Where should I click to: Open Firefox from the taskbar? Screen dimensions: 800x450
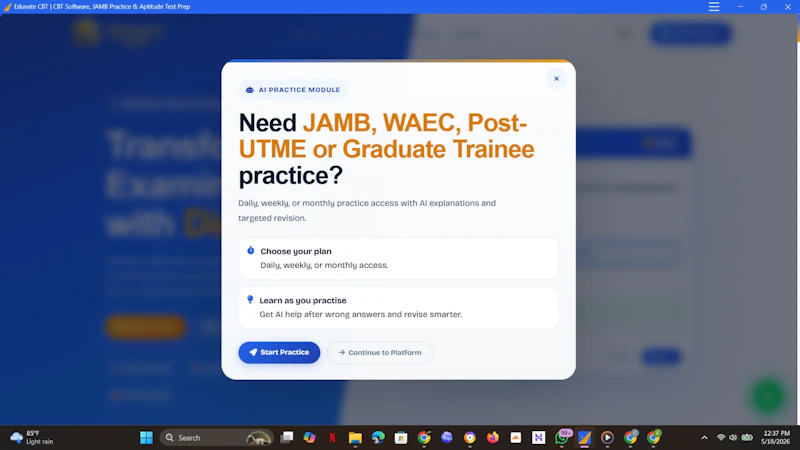pos(492,438)
